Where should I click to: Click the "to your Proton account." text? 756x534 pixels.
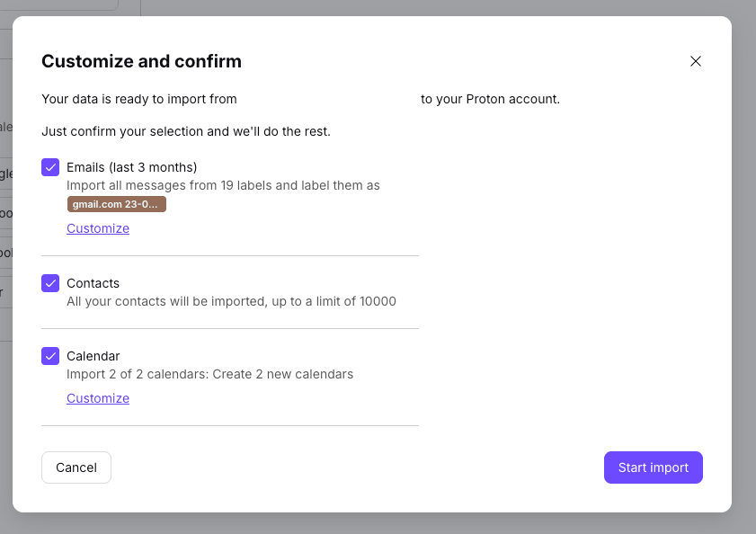coord(490,99)
